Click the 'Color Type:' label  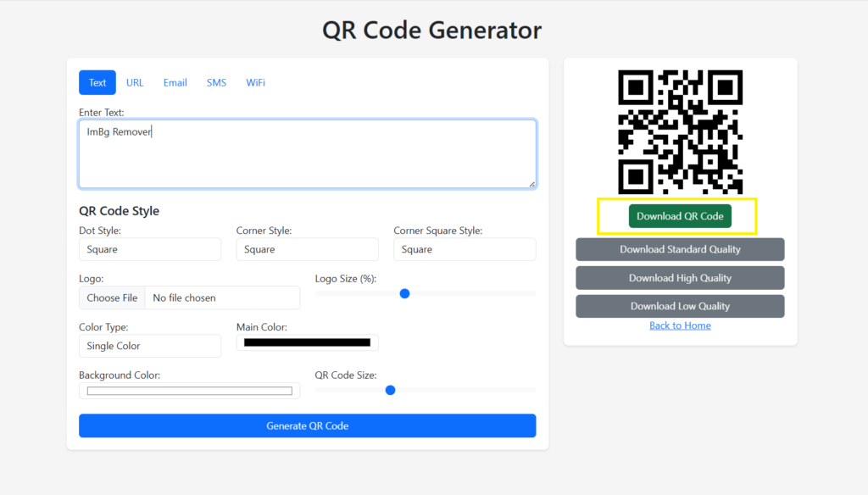[x=103, y=327]
